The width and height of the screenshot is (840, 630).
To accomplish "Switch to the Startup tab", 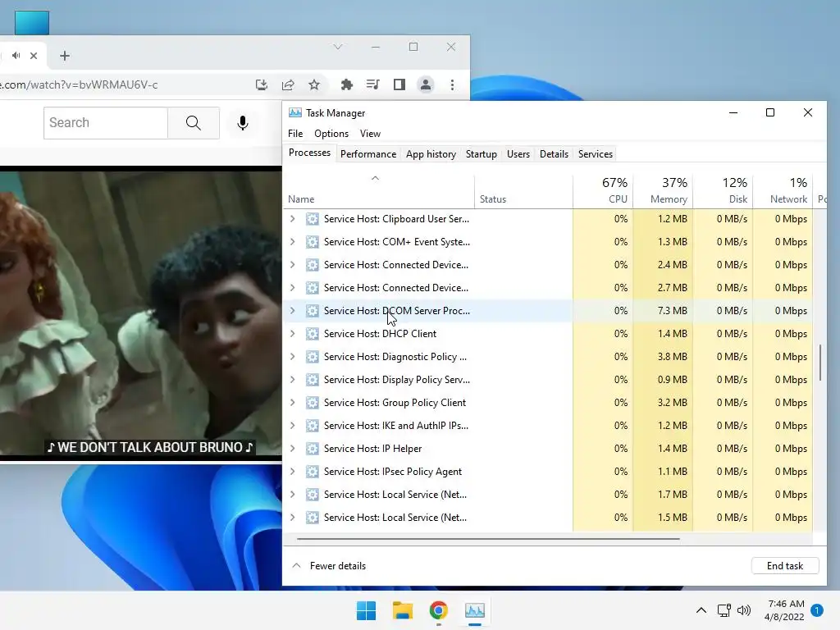I will [481, 154].
